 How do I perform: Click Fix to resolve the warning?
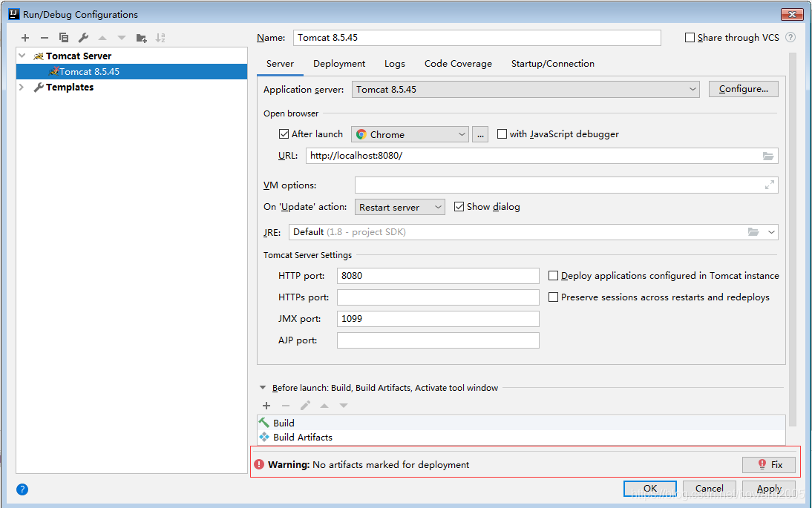(x=769, y=464)
